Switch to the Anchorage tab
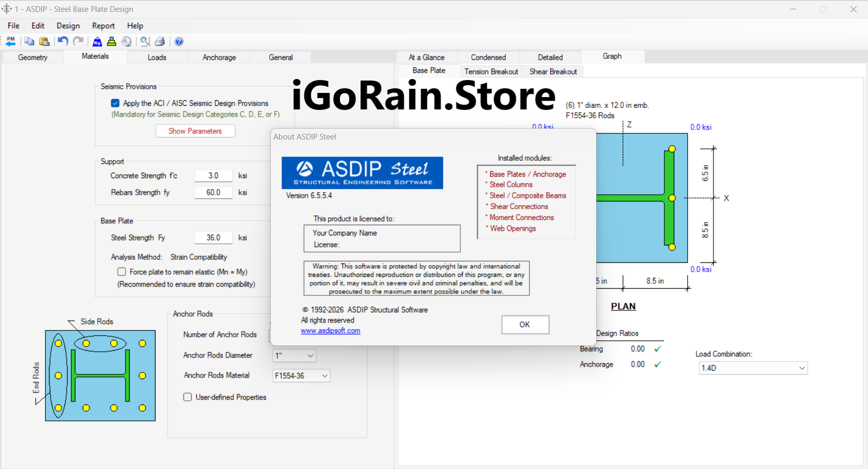 tap(219, 57)
